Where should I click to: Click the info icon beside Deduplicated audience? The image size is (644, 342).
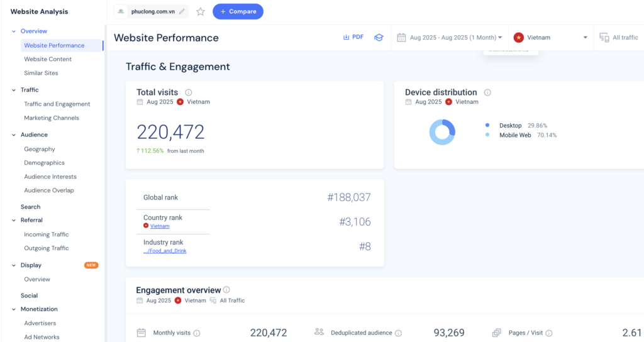[x=399, y=333]
